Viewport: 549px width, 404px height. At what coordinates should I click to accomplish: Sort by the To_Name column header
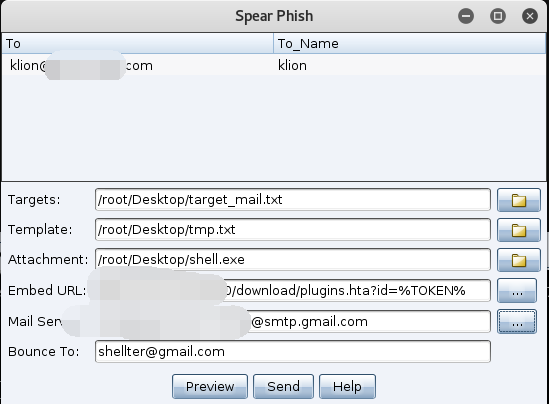pos(410,43)
